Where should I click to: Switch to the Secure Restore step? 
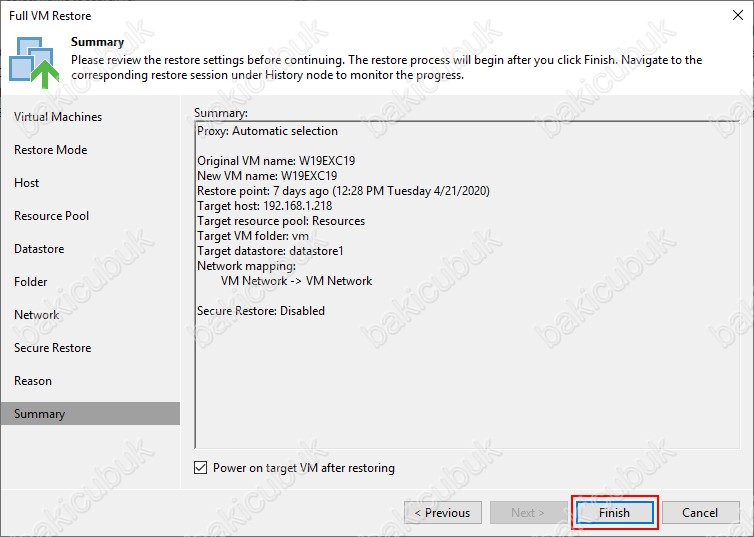(52, 348)
